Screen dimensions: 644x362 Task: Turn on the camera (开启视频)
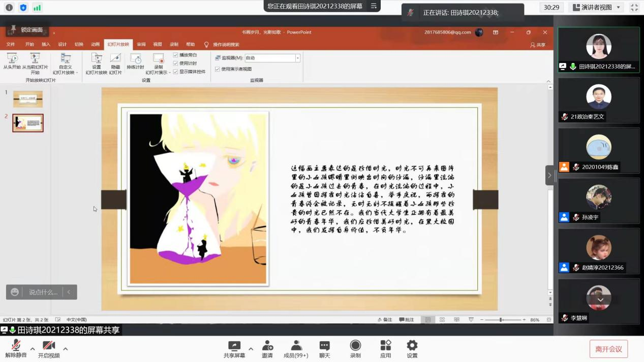click(x=49, y=346)
